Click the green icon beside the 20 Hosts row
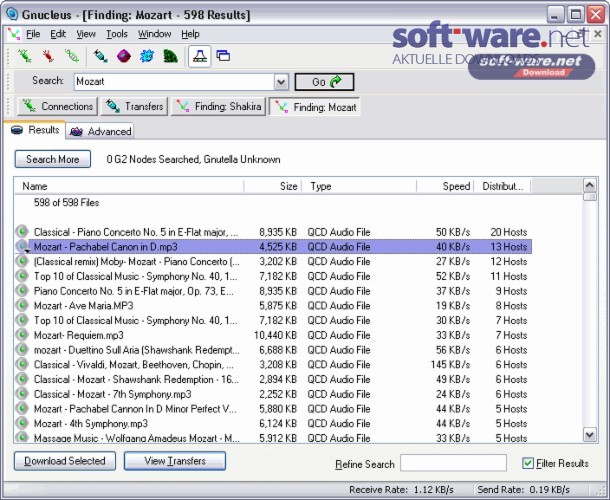Screen dimensions: 610x500 point(22,232)
